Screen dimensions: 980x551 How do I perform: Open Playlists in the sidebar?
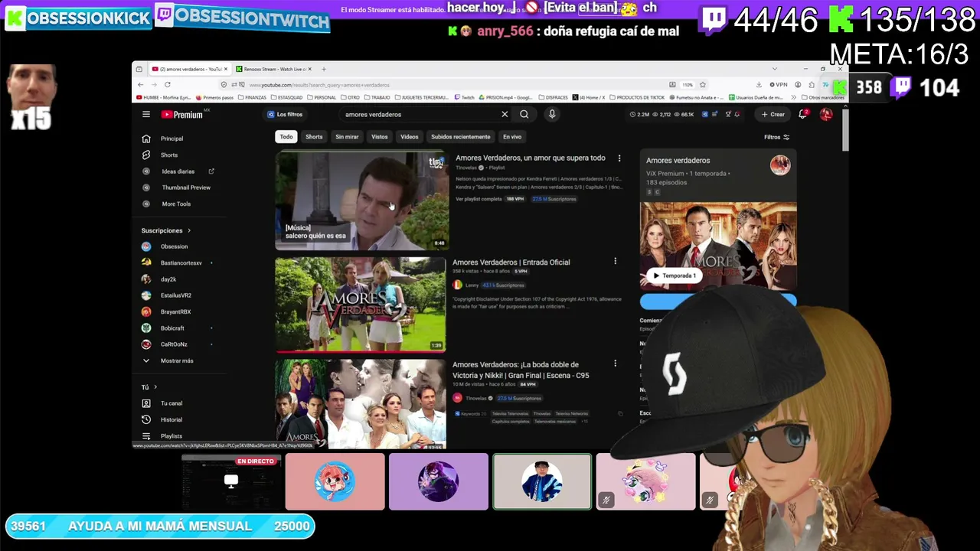[x=173, y=436]
